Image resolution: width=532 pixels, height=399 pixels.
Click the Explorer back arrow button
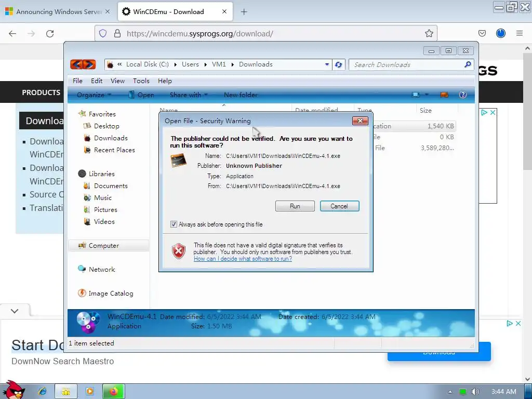click(x=76, y=64)
